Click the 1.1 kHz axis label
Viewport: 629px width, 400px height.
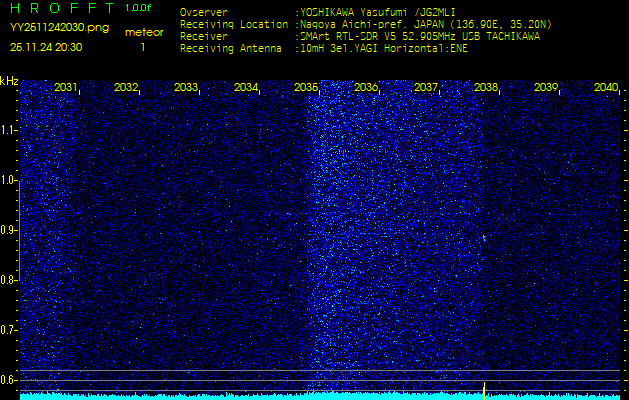(8, 130)
